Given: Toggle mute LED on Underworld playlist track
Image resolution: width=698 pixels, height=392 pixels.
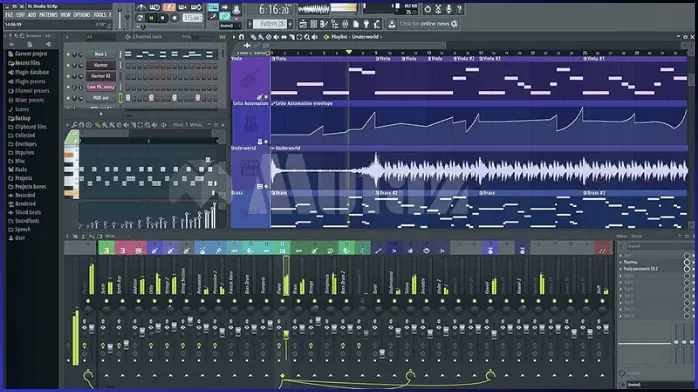Looking at the screenshot, I should tap(266, 186).
